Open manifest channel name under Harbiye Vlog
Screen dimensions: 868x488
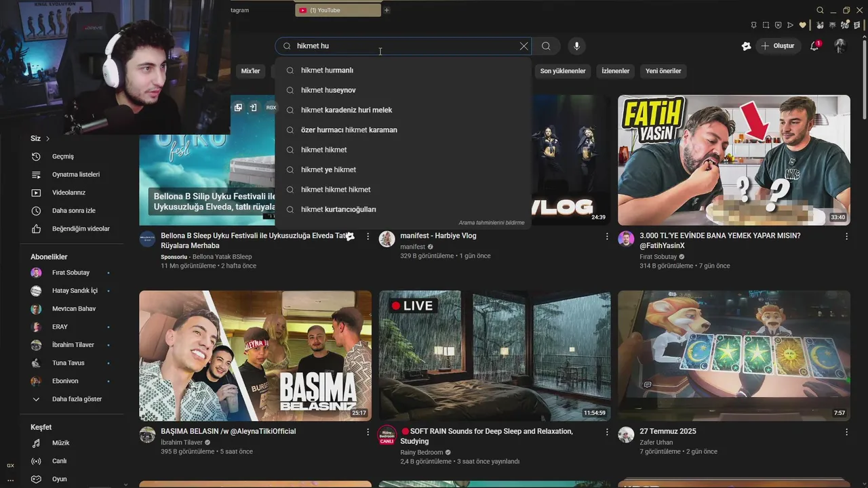(x=412, y=247)
